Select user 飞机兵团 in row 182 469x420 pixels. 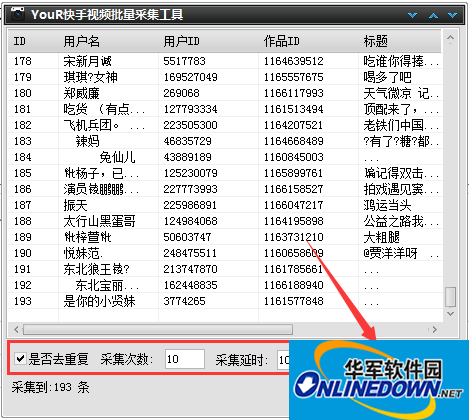(104, 125)
